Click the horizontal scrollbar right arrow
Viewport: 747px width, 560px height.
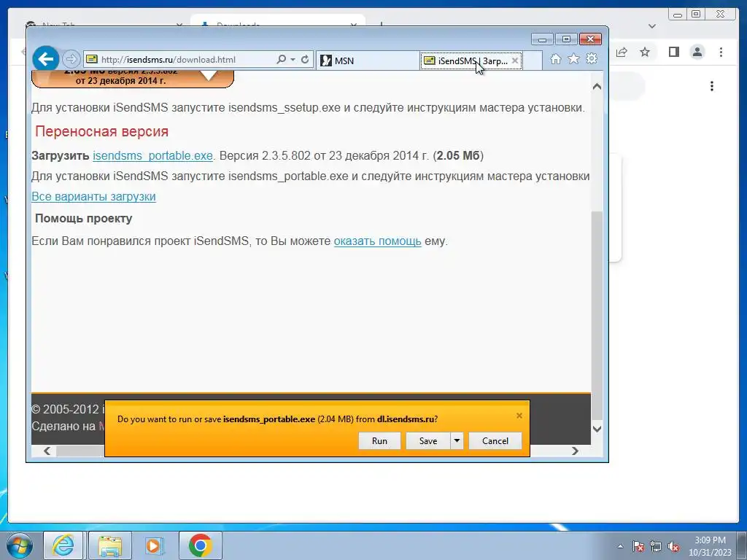[x=575, y=451]
